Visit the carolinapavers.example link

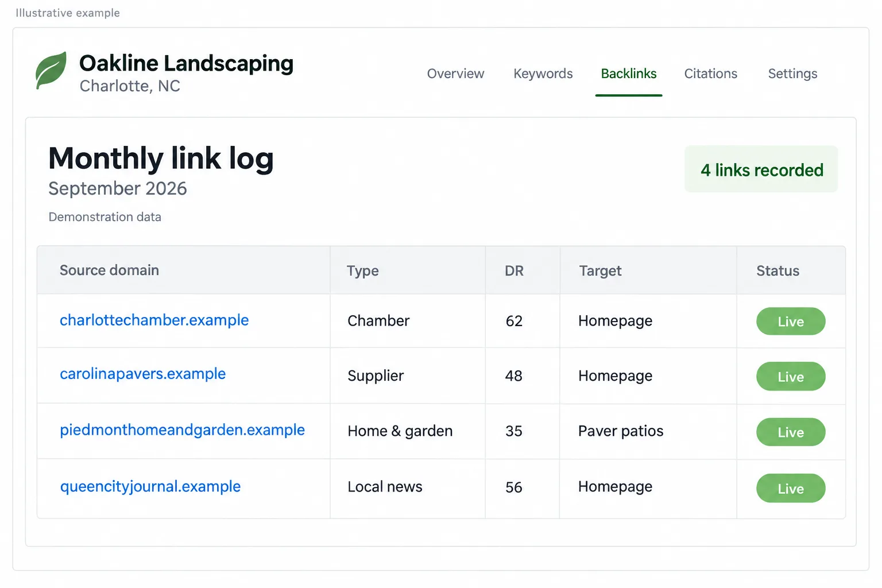(143, 374)
